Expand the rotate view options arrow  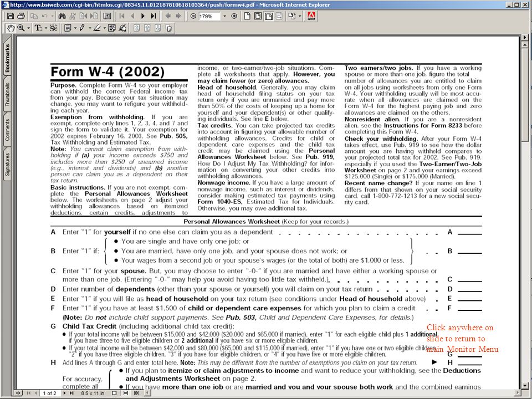pyautogui.click(x=300, y=16)
